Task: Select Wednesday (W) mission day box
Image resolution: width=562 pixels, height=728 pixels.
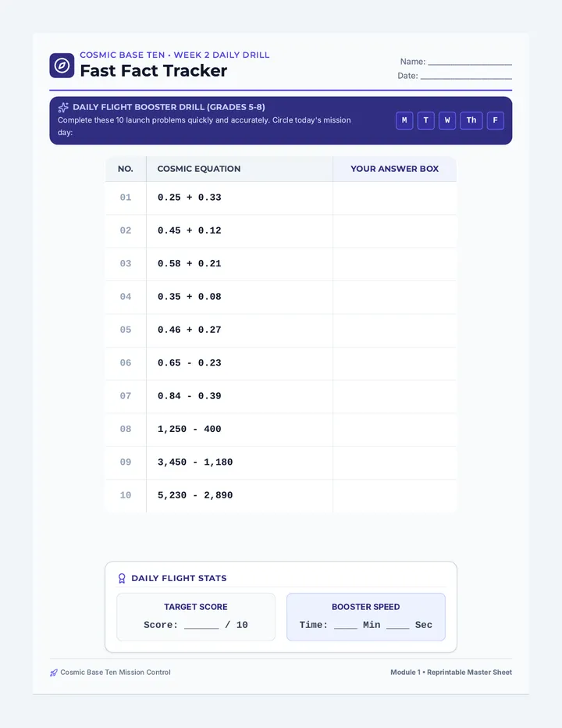Action: point(447,120)
